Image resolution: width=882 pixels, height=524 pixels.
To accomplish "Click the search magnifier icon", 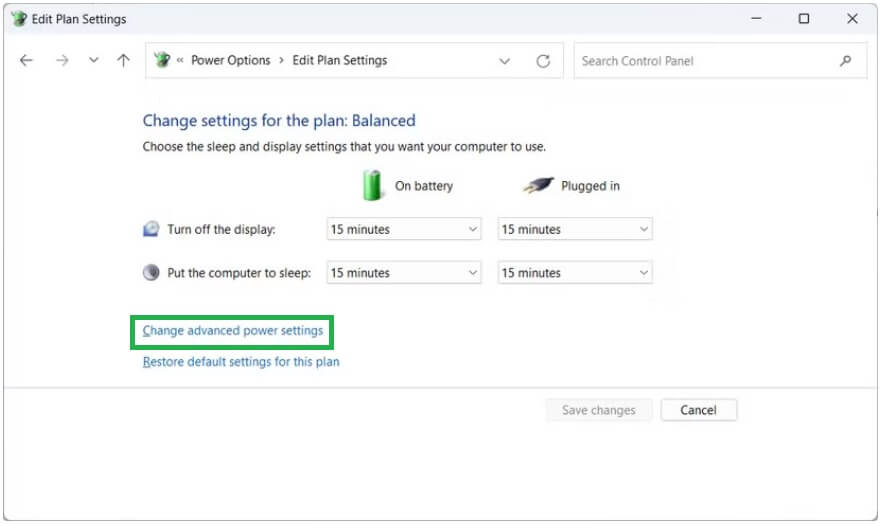I will point(845,61).
